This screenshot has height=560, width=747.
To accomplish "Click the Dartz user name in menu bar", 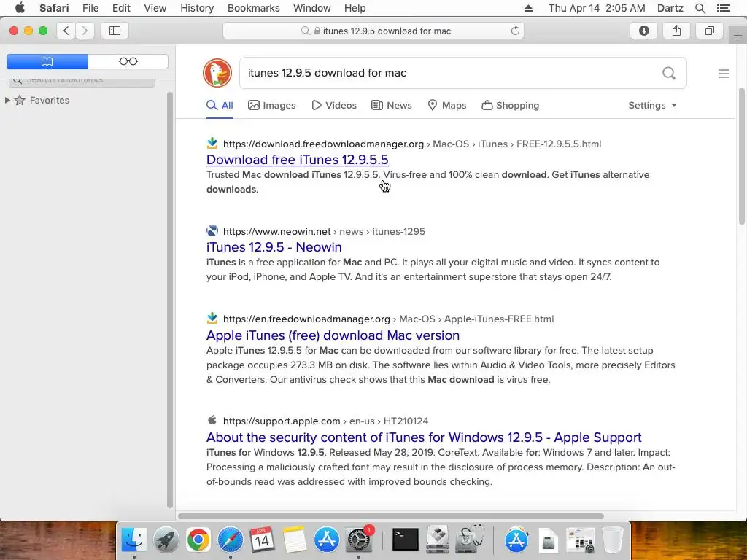I will pos(670,8).
